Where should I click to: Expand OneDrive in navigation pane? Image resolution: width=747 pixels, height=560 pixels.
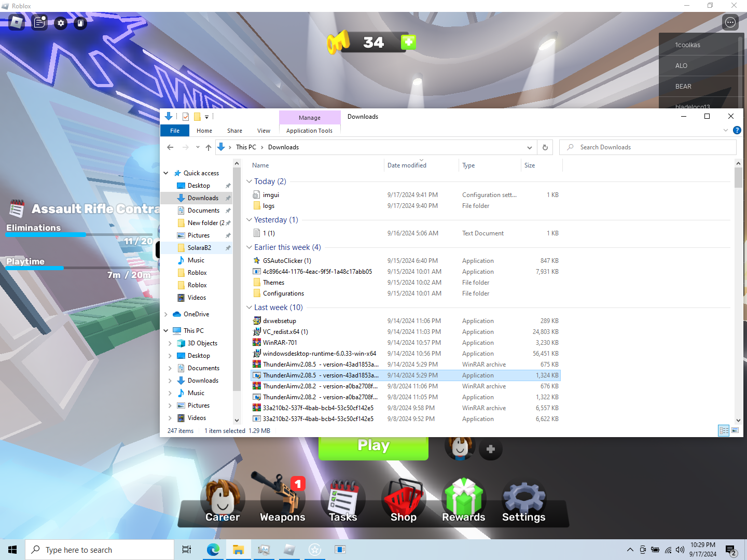tap(166, 314)
